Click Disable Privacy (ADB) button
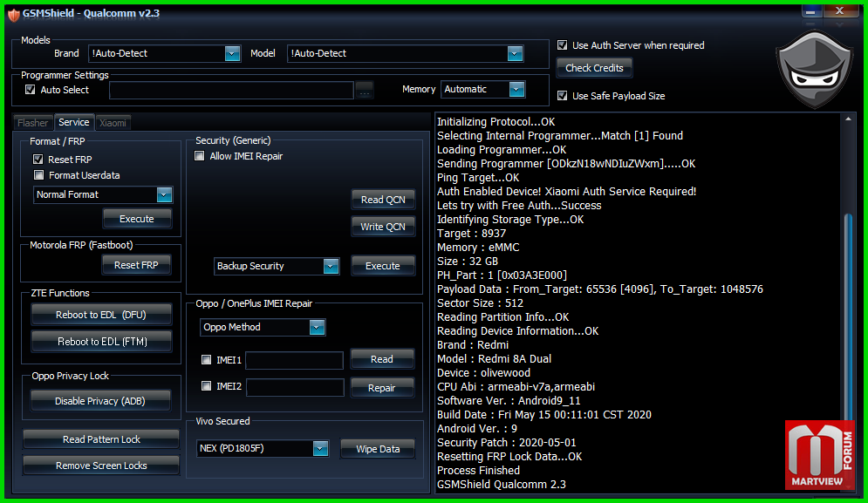Screen dimensions: 868x503 point(100,401)
